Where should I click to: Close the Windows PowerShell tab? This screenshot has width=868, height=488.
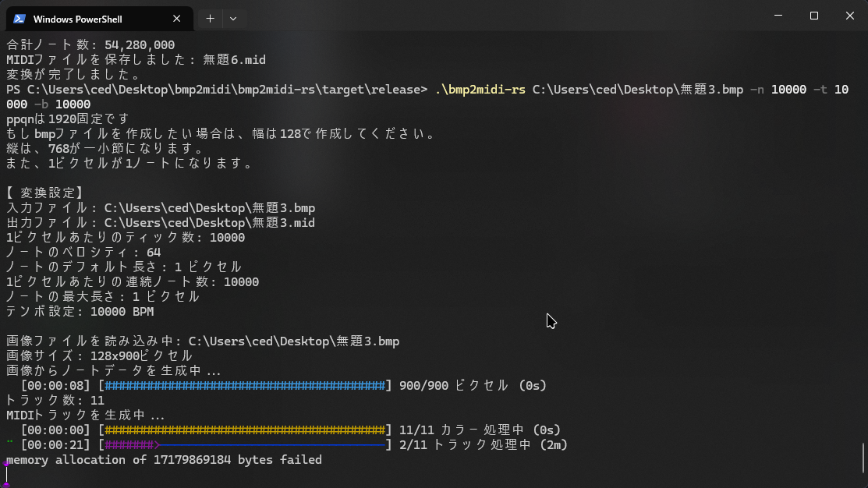[x=177, y=19]
